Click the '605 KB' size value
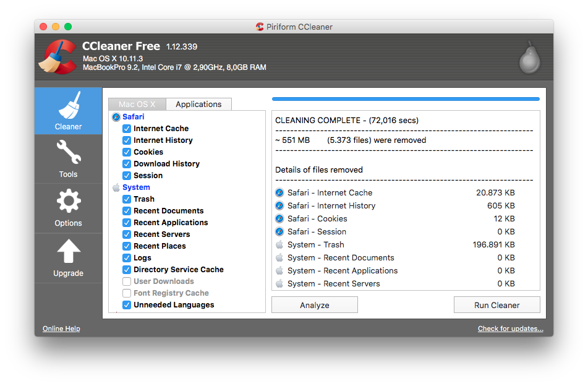The height and width of the screenshot is (386, 588). click(501, 206)
